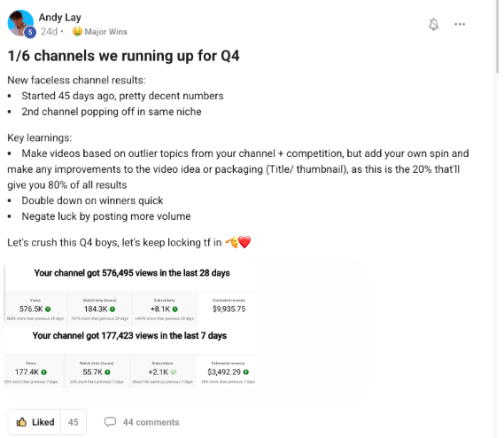Screen dimensions: 504x438
Task: Click the $9,935.75 estimated revenue figure
Action: tap(229, 309)
